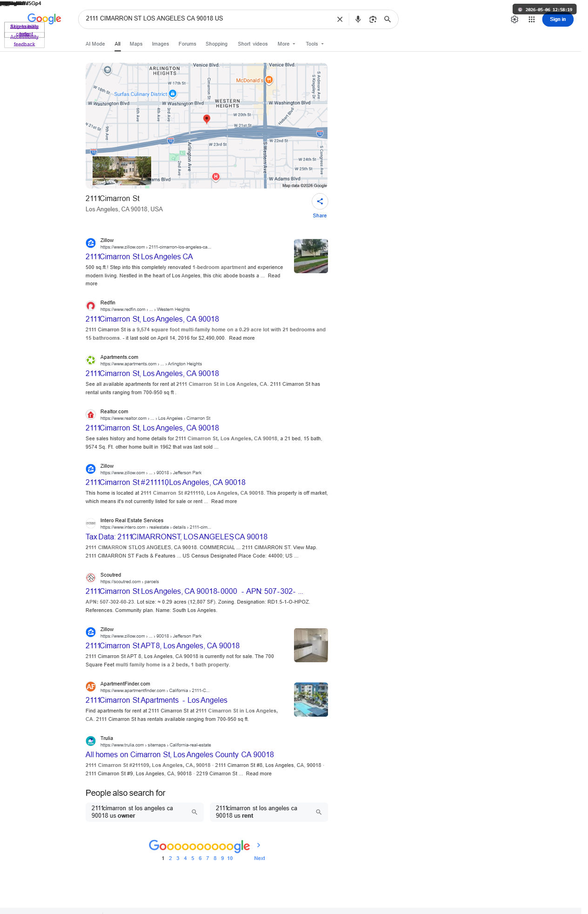588x914 pixels.
Task: Open 'All homes on Cimarron St' Trulia link
Action: 180,755
